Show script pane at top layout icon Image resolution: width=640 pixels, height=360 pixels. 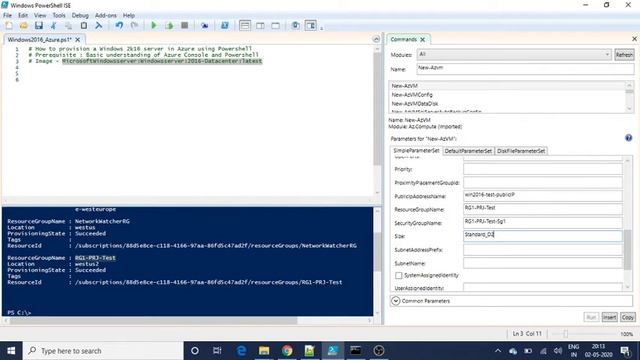(x=245, y=26)
